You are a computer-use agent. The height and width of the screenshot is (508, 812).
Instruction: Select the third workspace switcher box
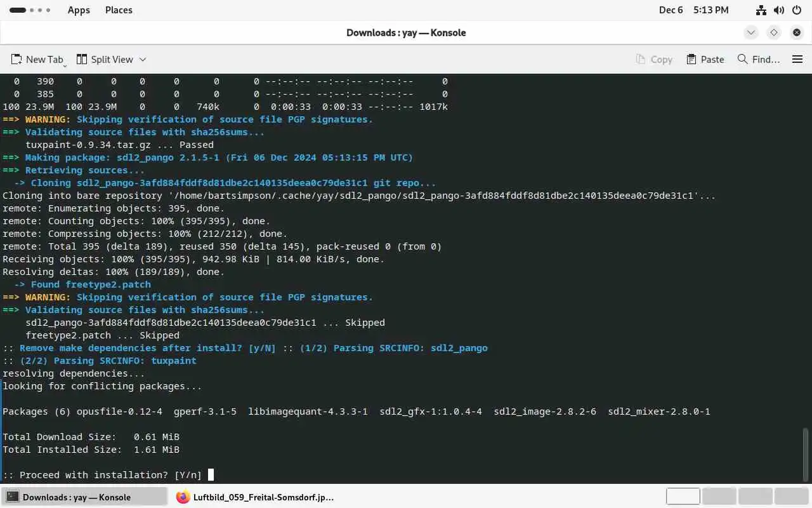[755, 497]
